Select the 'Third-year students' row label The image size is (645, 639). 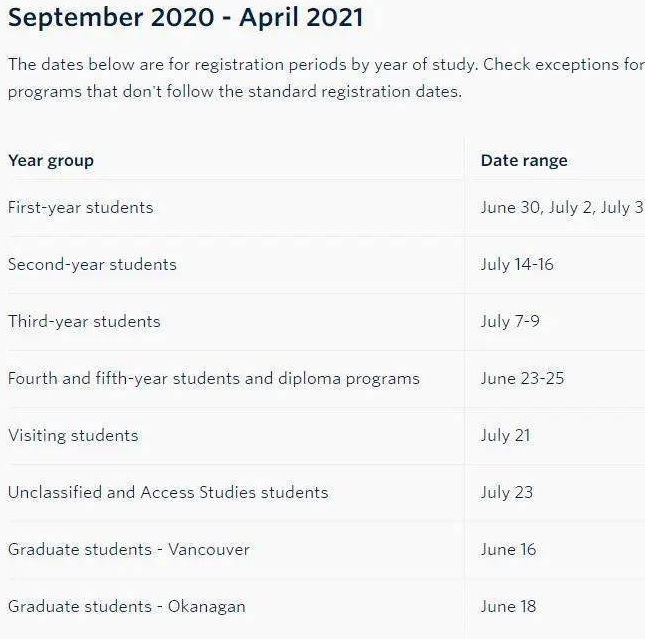pyautogui.click(x=84, y=321)
